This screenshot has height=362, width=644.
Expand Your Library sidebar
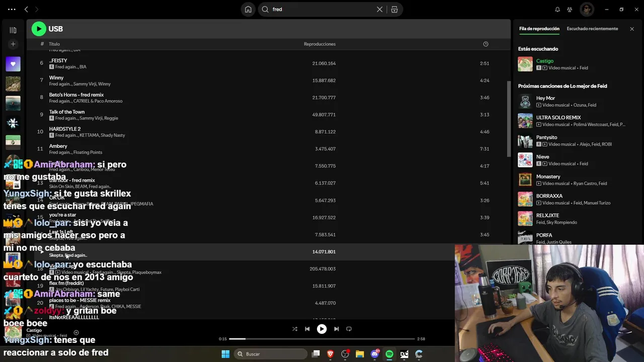coord(13,30)
